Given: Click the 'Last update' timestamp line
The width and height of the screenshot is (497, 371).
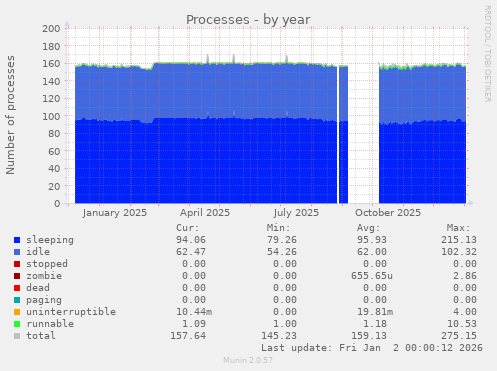Looking at the screenshot, I should point(372,348).
